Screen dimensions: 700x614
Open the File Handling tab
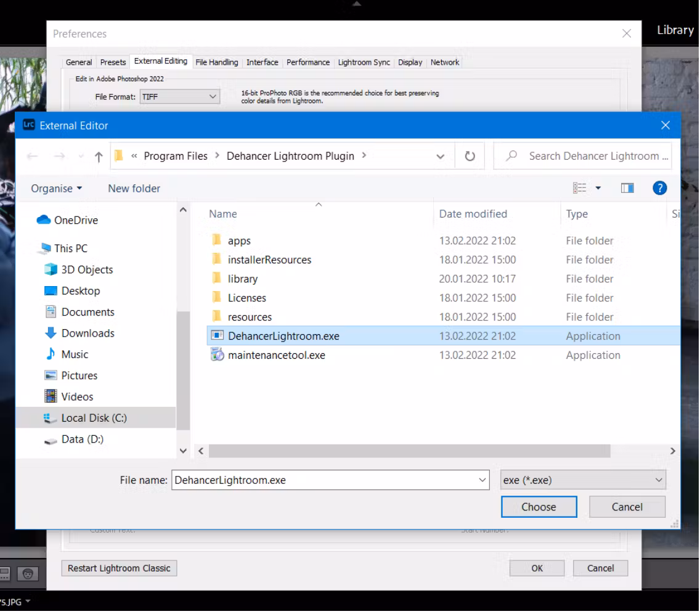216,62
